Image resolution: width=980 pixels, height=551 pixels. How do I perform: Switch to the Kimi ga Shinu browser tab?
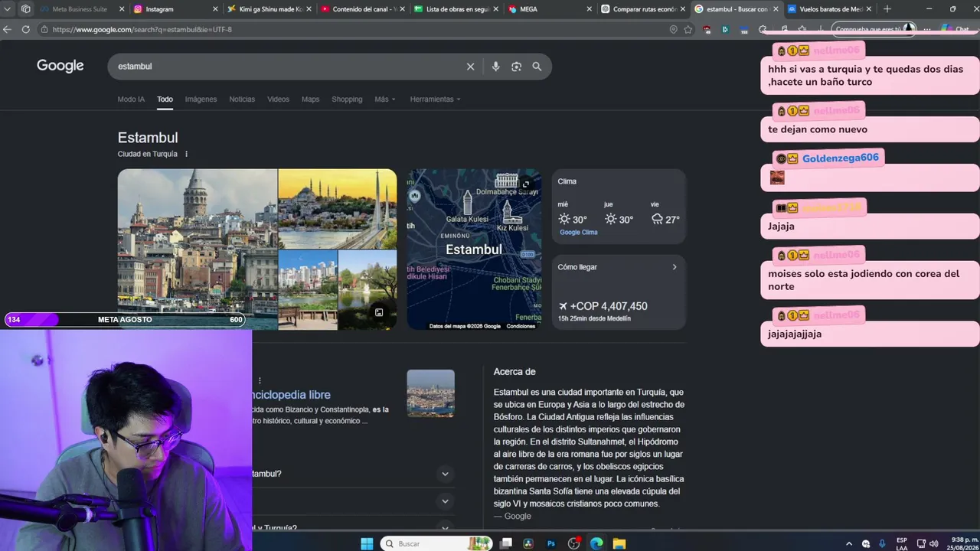pos(269,9)
